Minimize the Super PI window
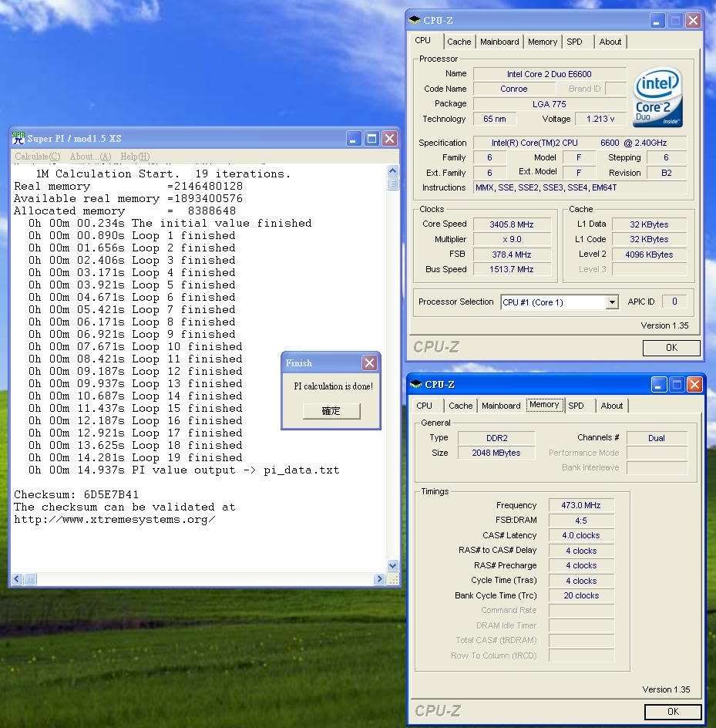This screenshot has height=728, width=716. (354, 138)
